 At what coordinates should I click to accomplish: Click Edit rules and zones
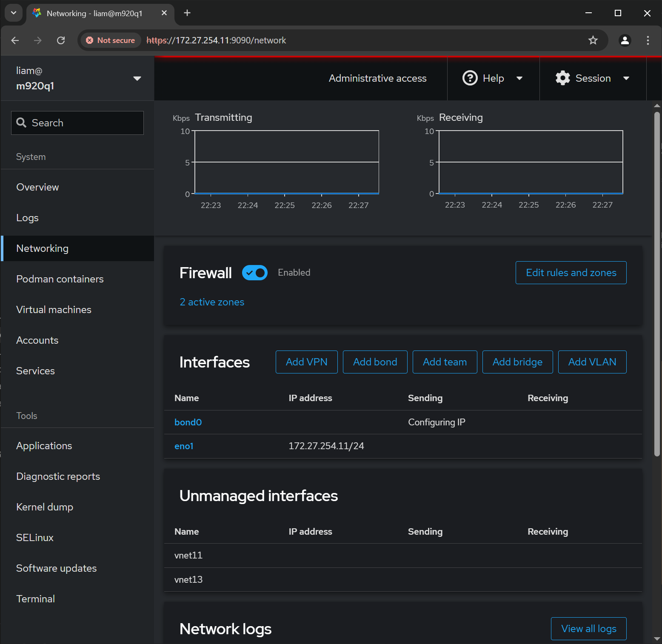571,273
